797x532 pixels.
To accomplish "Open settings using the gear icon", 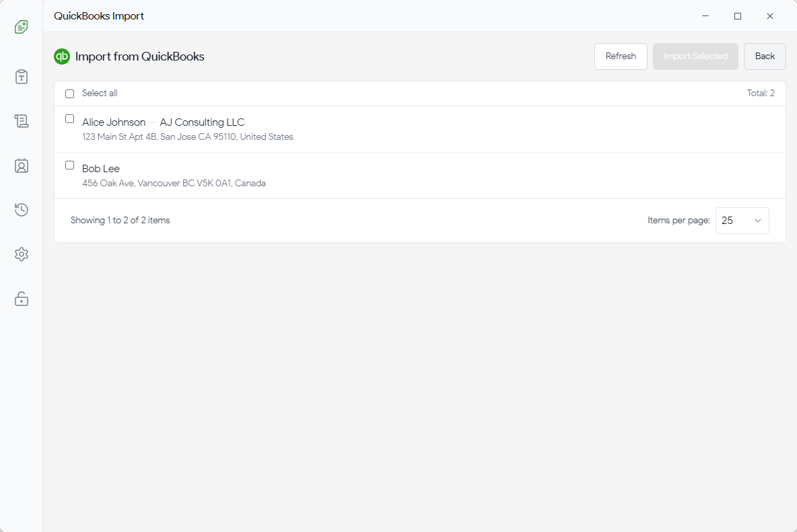I will (21, 254).
